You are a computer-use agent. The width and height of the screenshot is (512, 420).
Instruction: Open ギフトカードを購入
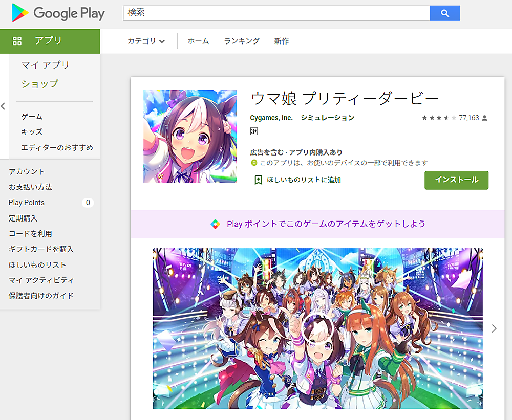click(41, 249)
